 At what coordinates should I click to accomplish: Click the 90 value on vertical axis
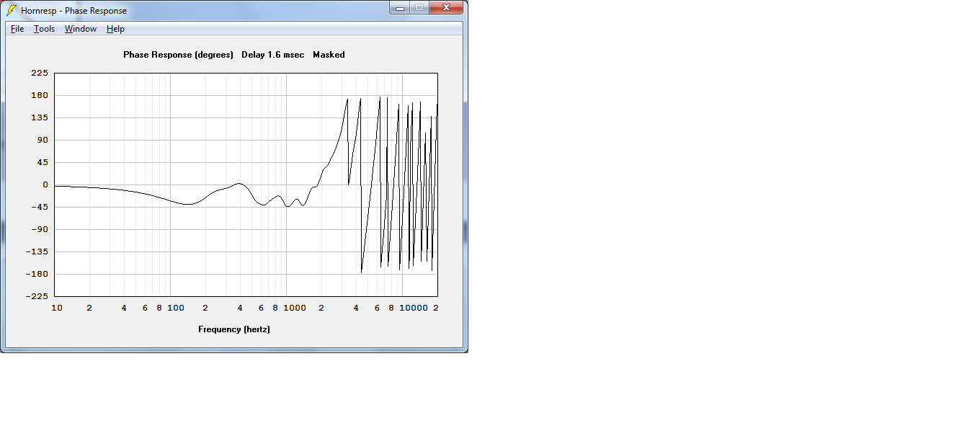click(43, 140)
